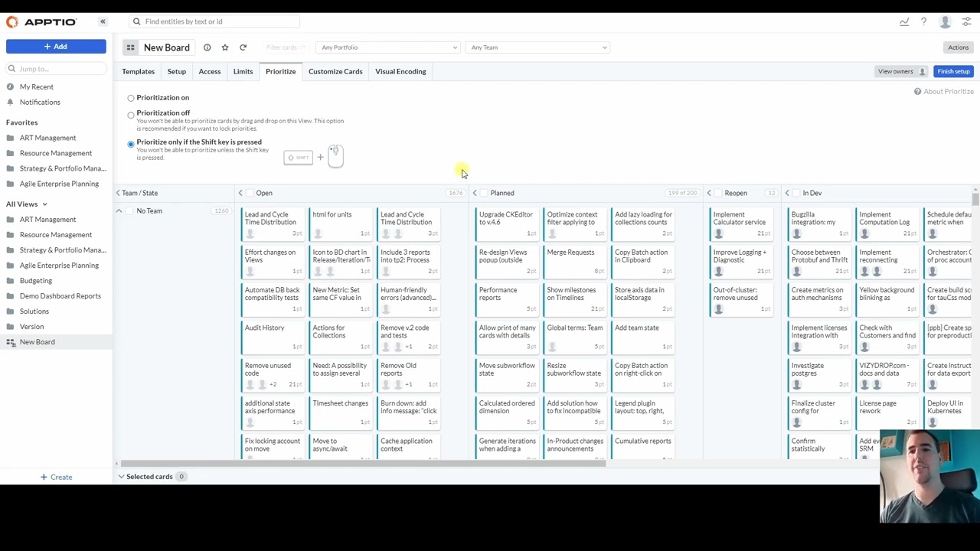Collapse the Planned column chevron
The width and height of the screenshot is (980, 551).
[475, 193]
